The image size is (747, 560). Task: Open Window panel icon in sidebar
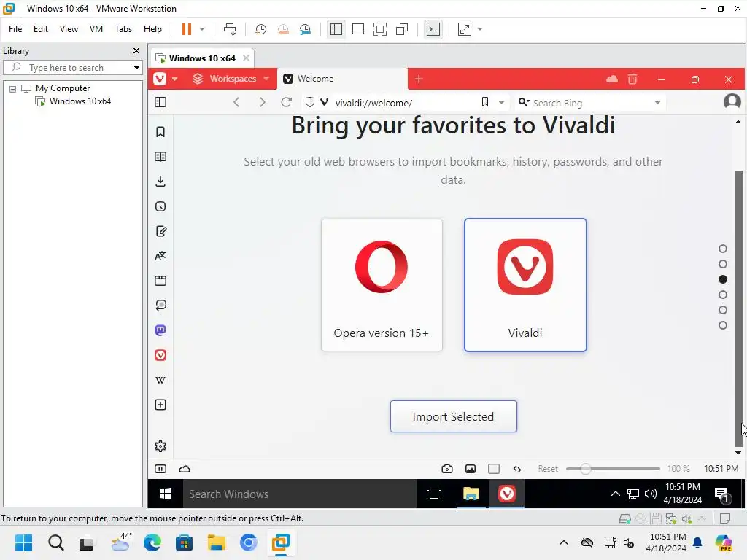point(160,281)
